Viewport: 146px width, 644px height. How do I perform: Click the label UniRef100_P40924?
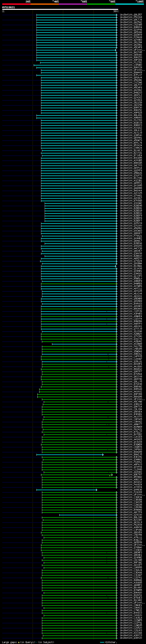(131, 485)
